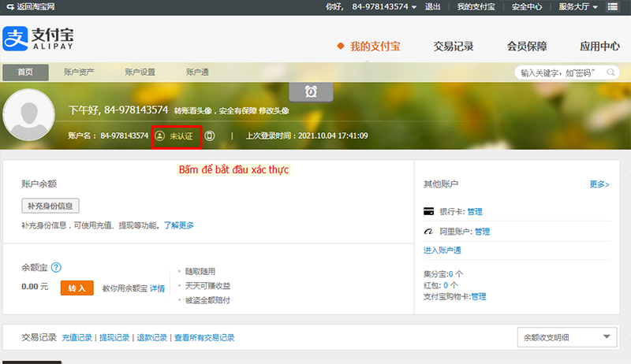Open the 我的支付宝 main tab
This screenshot has width=631, height=364.
[x=375, y=46]
